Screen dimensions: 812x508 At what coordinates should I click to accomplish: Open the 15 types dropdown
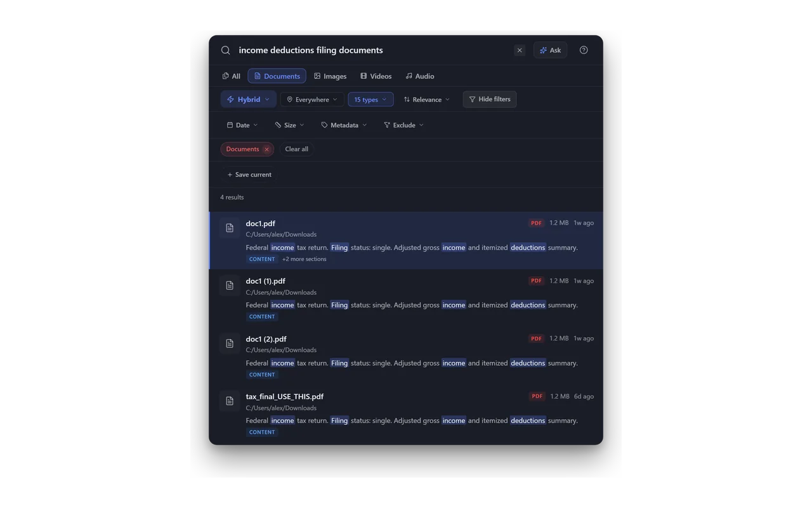(x=370, y=99)
